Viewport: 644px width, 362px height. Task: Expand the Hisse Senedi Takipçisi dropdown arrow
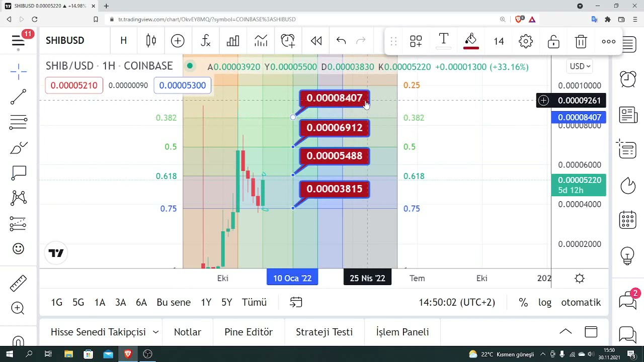155,332
